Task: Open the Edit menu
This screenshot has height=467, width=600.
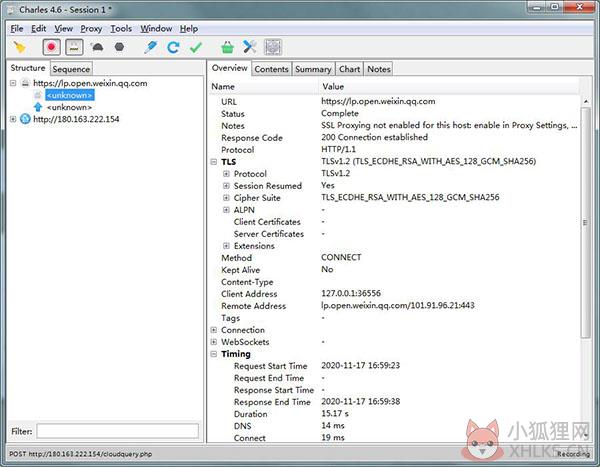Action: click(x=39, y=29)
